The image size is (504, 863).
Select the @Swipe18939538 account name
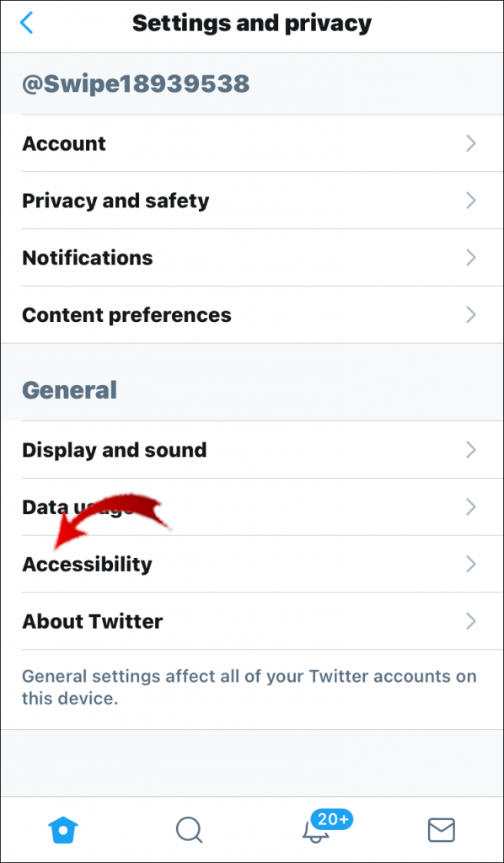135,83
